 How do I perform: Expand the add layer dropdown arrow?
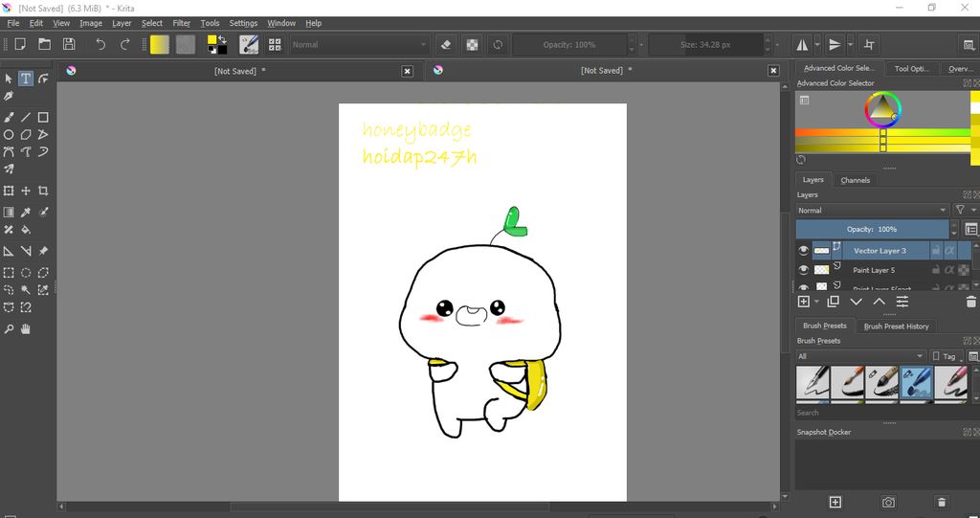coord(816,302)
